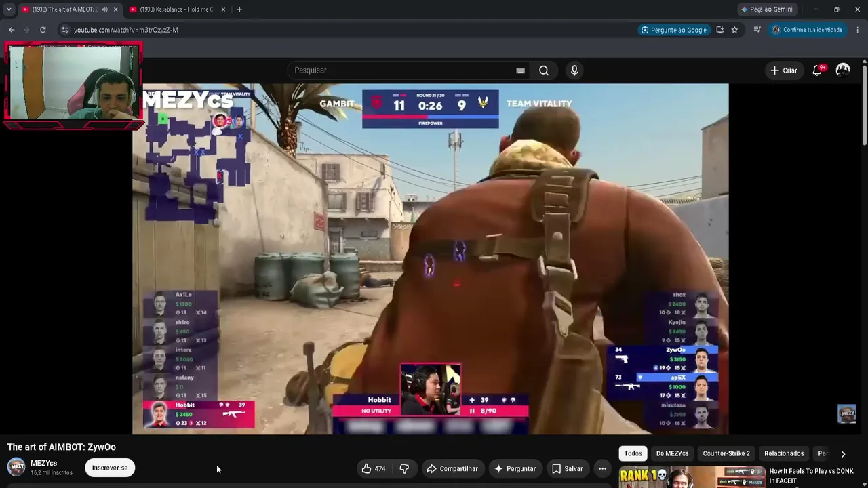The width and height of the screenshot is (868, 488).
Task: Open the browser media controls icon
Action: pyautogui.click(x=757, y=30)
